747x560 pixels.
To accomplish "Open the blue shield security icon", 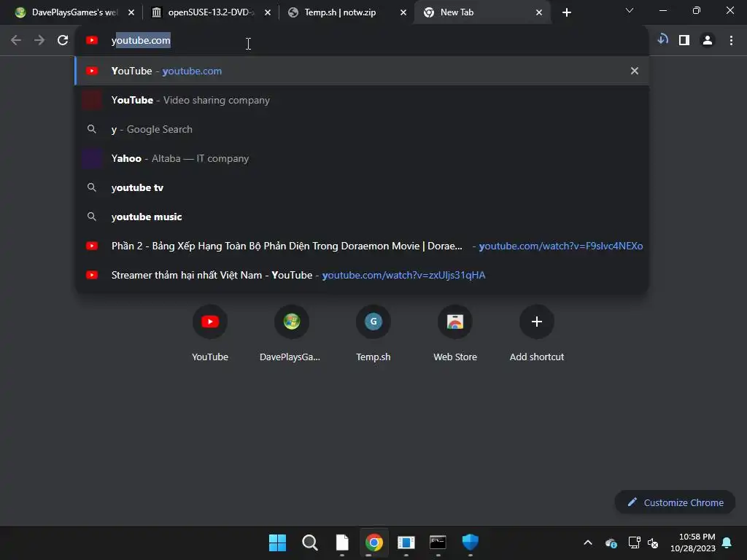I will 471,542.
